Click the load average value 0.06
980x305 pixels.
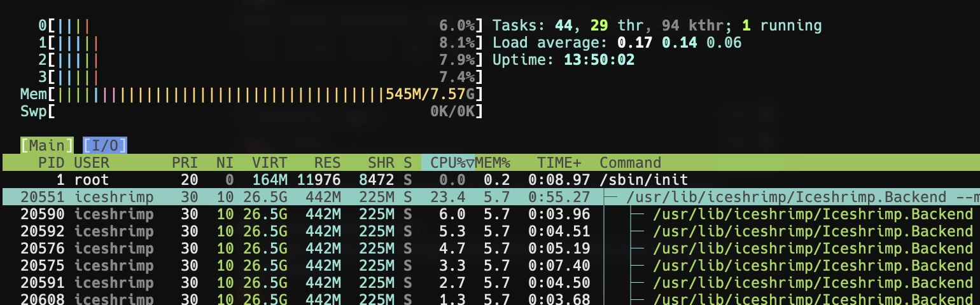[x=724, y=43]
